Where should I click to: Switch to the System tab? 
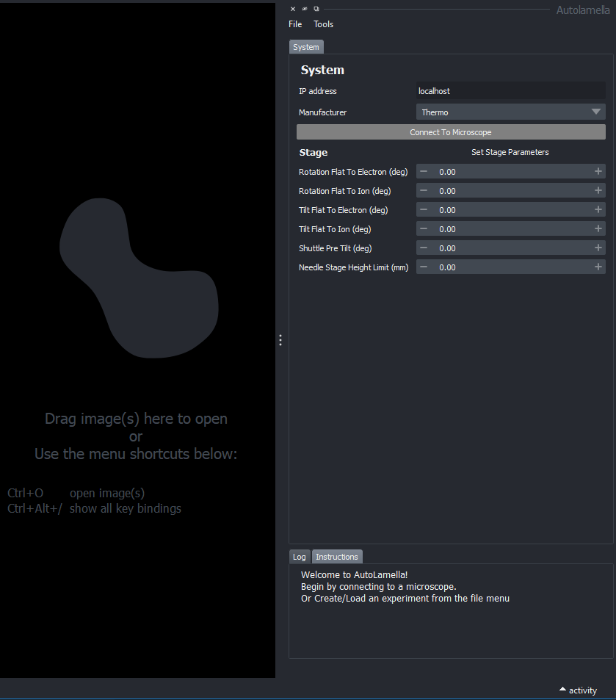(x=306, y=47)
